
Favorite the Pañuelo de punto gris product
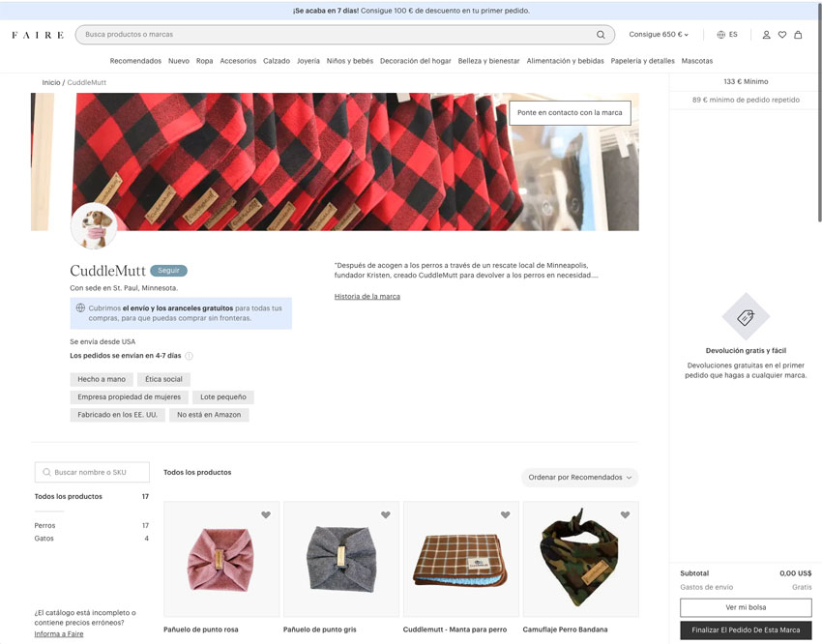coord(385,515)
